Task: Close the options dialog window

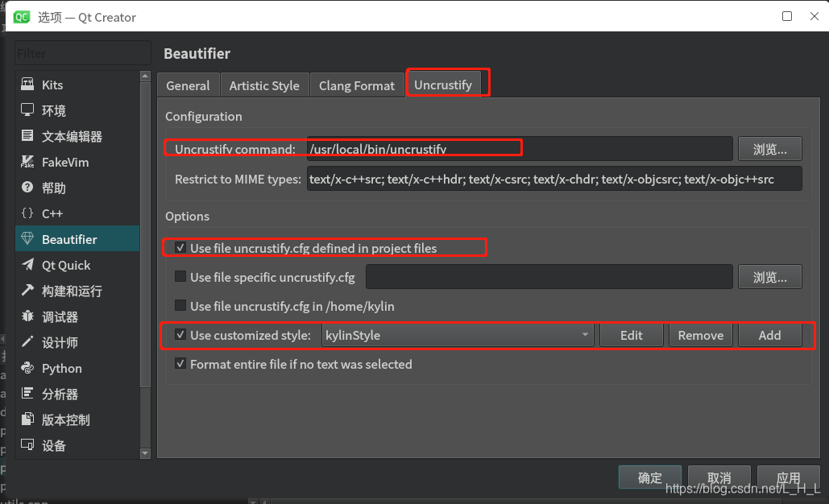Action: [x=814, y=16]
